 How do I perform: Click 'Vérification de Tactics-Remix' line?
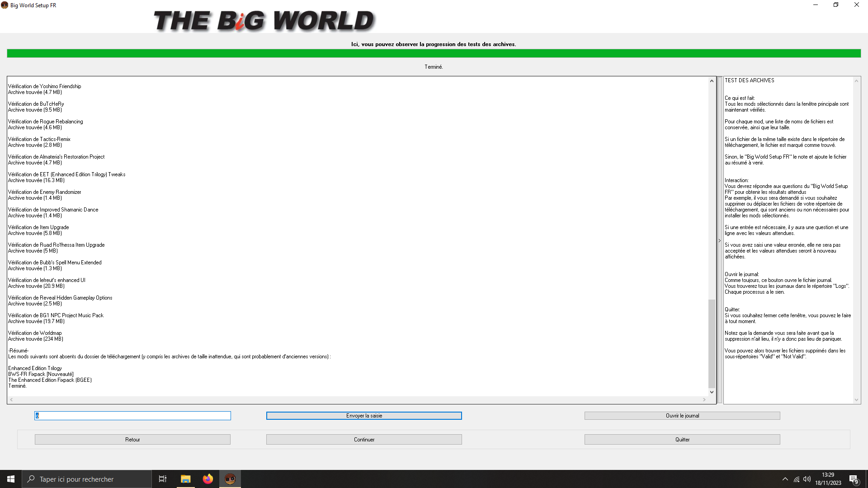coord(39,139)
